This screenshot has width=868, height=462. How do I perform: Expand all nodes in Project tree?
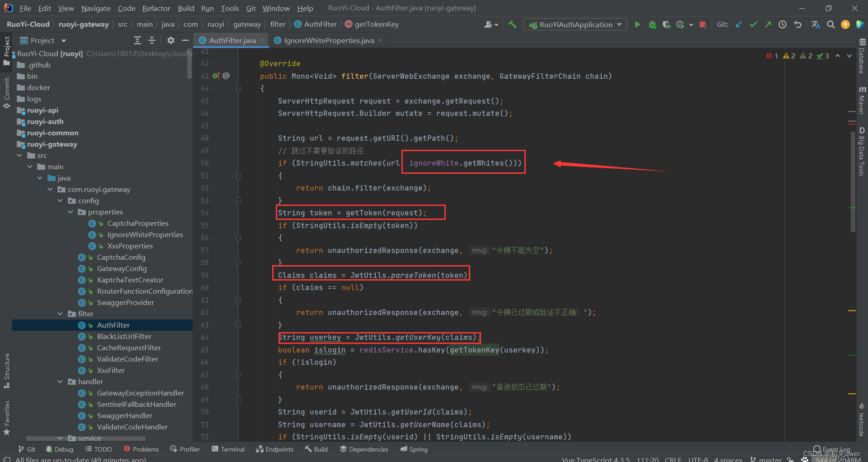point(137,40)
